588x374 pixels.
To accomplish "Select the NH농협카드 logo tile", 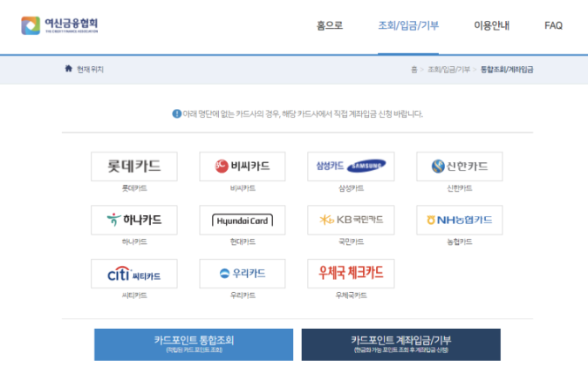I will point(460,220).
